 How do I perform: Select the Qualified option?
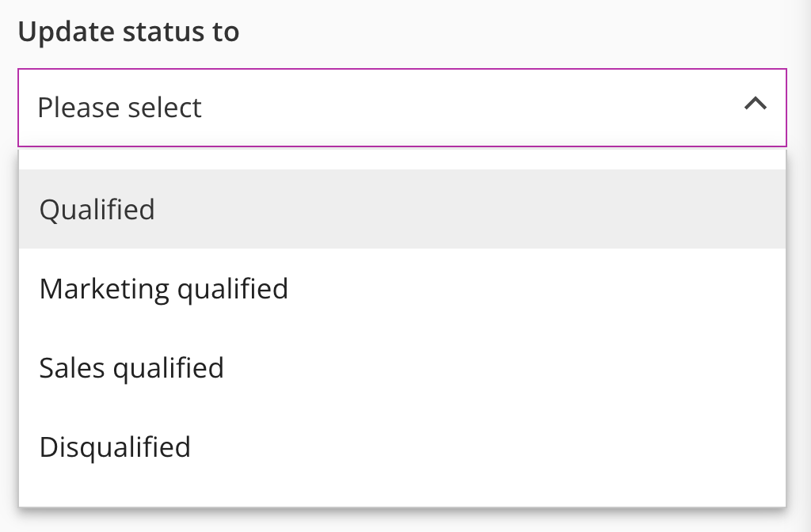coord(97,210)
